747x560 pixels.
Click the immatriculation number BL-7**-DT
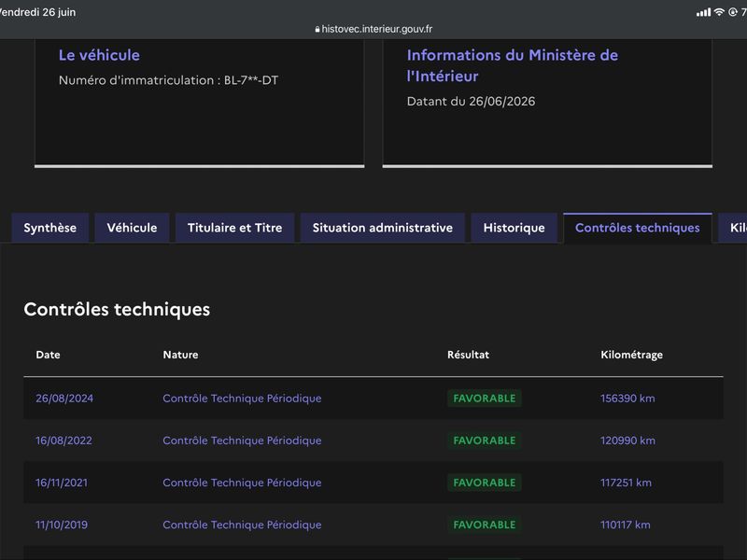point(251,80)
